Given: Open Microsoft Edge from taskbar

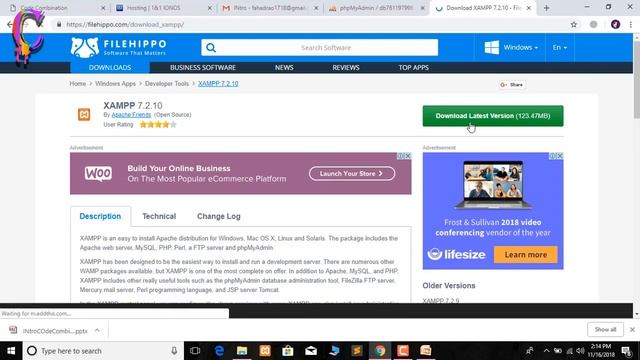Looking at the screenshot, I should tap(219, 351).
